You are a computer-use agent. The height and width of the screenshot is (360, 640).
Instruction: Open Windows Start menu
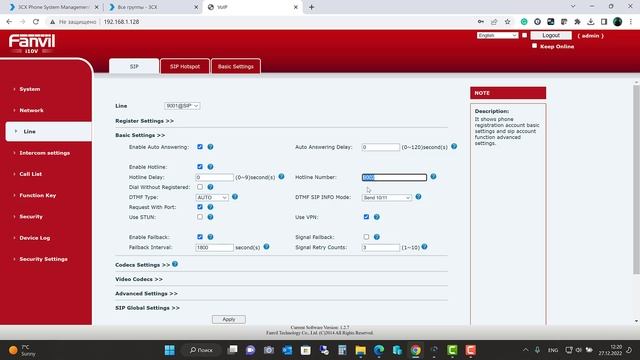[x=170, y=350]
